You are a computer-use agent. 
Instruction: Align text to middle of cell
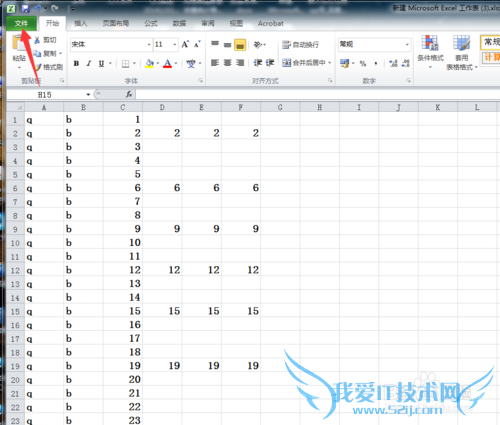[227, 44]
